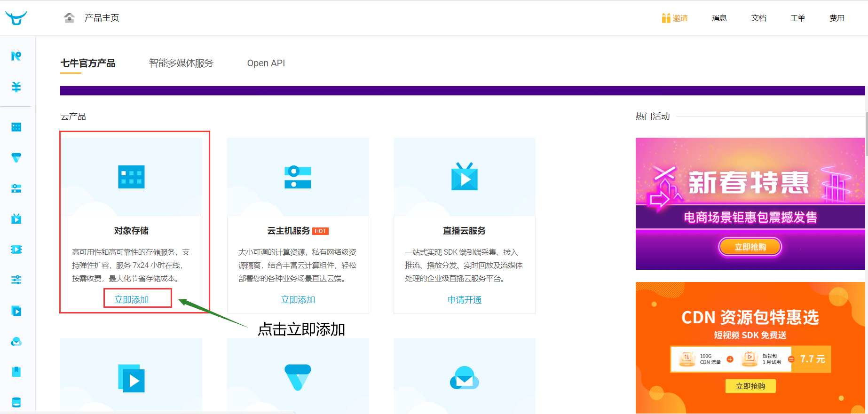The height and width of the screenshot is (414, 868).
Task: Click the video play icon card in second row
Action: point(131,378)
